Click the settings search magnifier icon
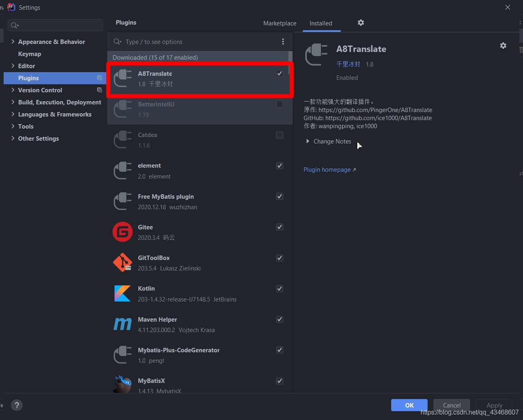This screenshot has width=523, height=420. coord(15,25)
